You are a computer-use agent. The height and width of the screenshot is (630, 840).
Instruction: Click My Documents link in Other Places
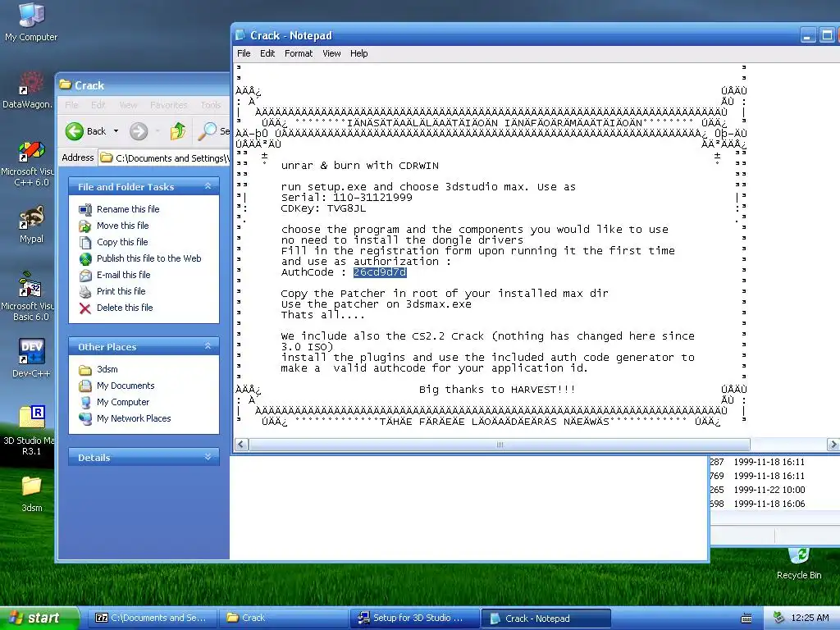126,386
